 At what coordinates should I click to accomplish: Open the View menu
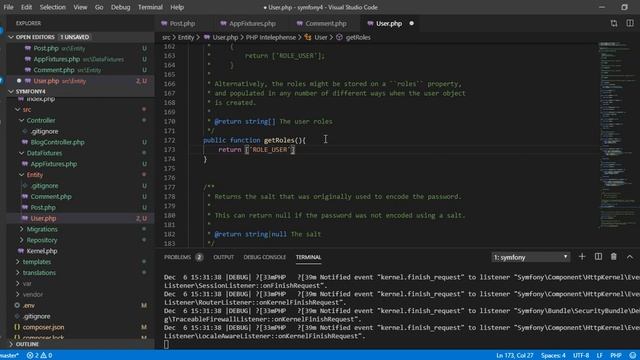[x=80, y=7]
